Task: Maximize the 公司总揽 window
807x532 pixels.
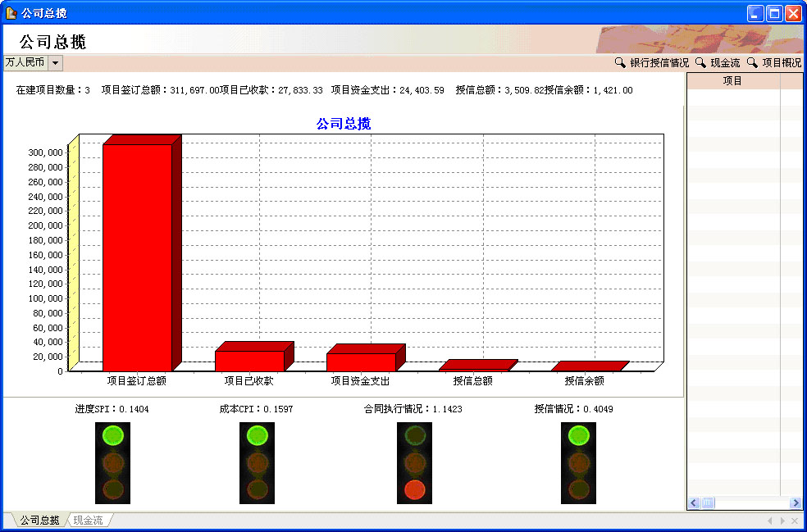Action: [774, 13]
